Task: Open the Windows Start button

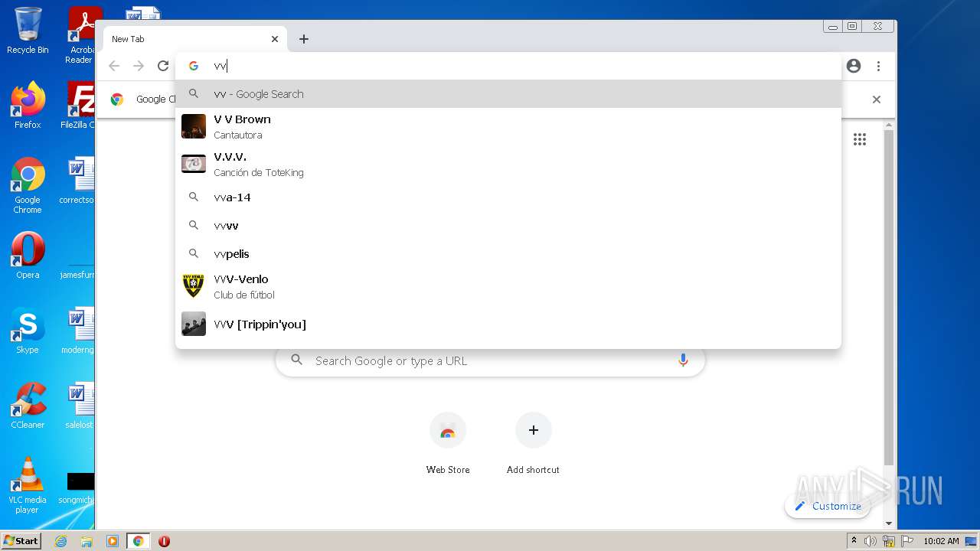Action: [x=21, y=541]
